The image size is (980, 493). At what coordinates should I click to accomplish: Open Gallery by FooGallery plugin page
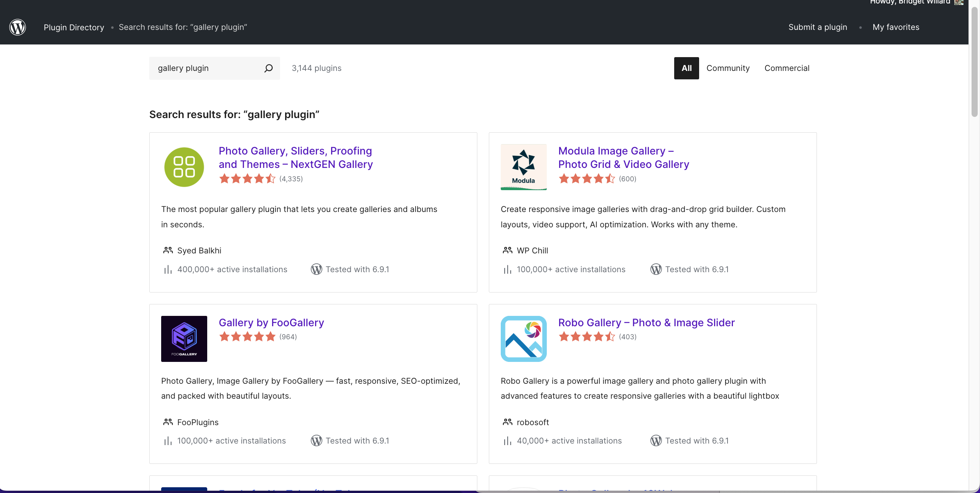click(271, 322)
